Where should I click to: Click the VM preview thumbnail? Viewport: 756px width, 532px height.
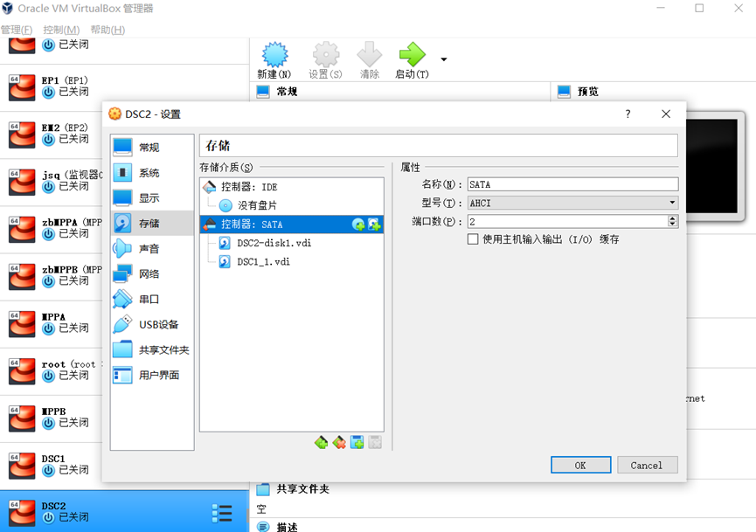pyautogui.click(x=716, y=166)
